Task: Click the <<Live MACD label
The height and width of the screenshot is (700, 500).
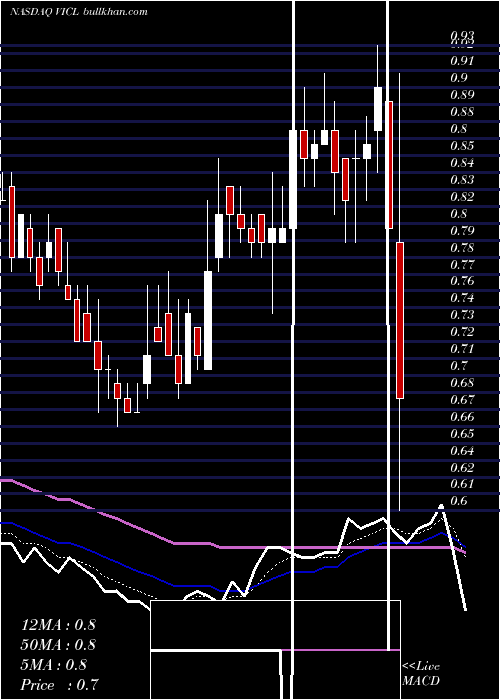Action: coord(421,674)
